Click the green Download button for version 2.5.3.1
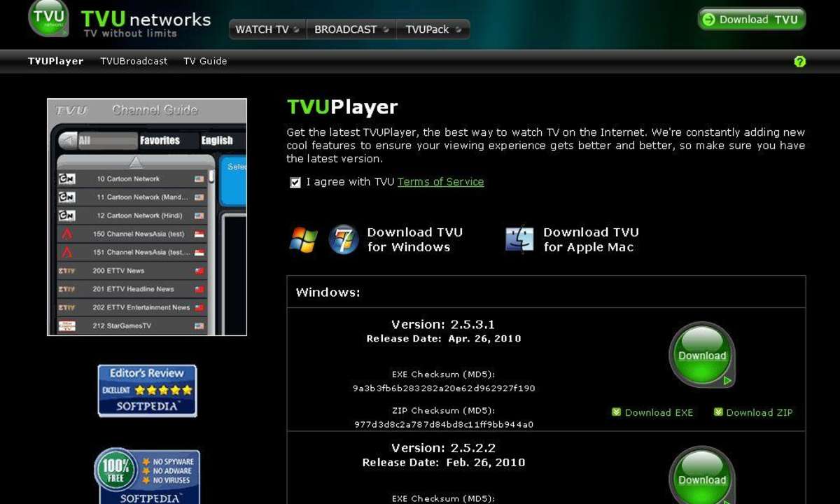Image resolution: width=840 pixels, height=504 pixels. (x=702, y=355)
